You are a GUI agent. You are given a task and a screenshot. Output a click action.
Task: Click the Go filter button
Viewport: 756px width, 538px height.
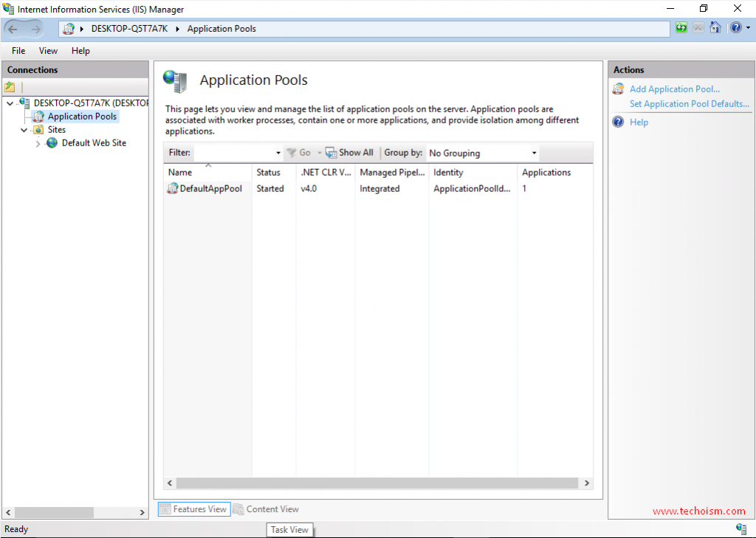[x=298, y=153]
